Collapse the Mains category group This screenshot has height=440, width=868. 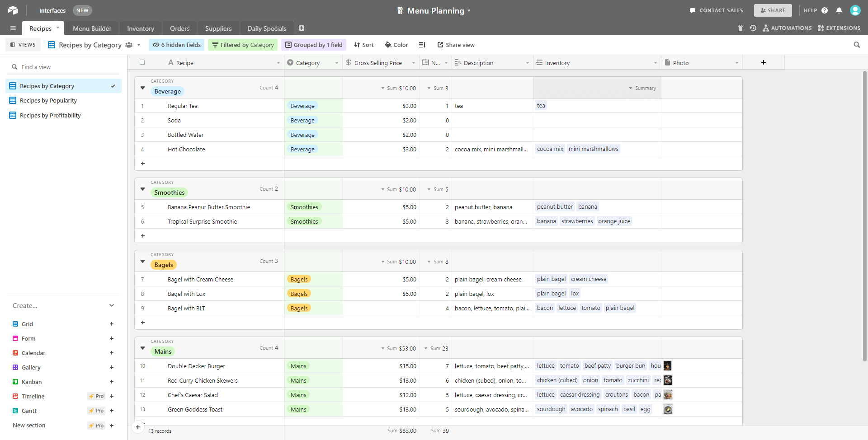point(143,348)
